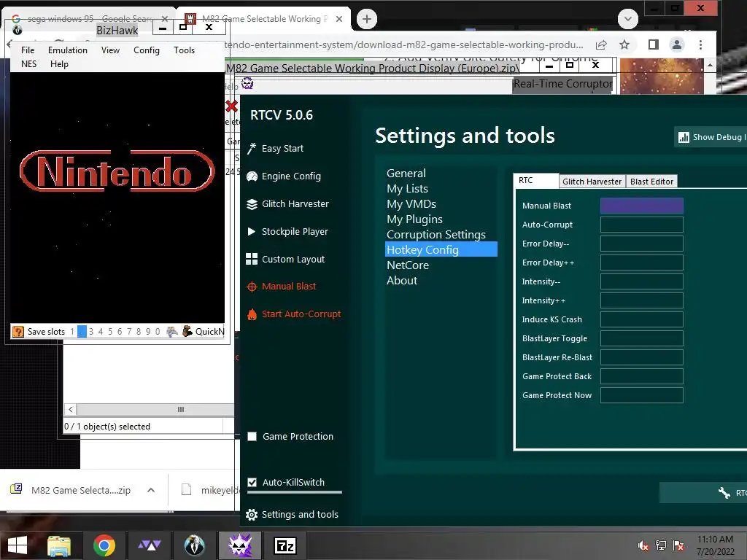The width and height of the screenshot is (747, 560).
Task: Open the Chrome profile avatar icon
Action: click(676, 44)
